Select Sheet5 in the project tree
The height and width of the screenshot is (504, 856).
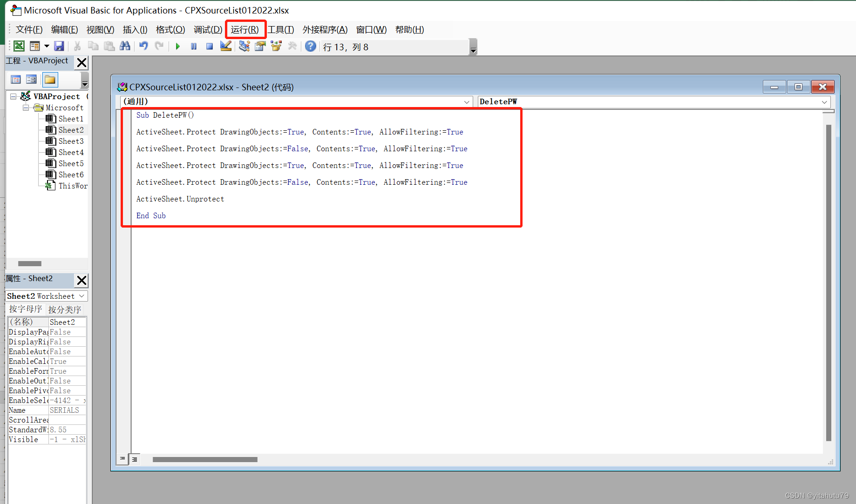[71, 163]
